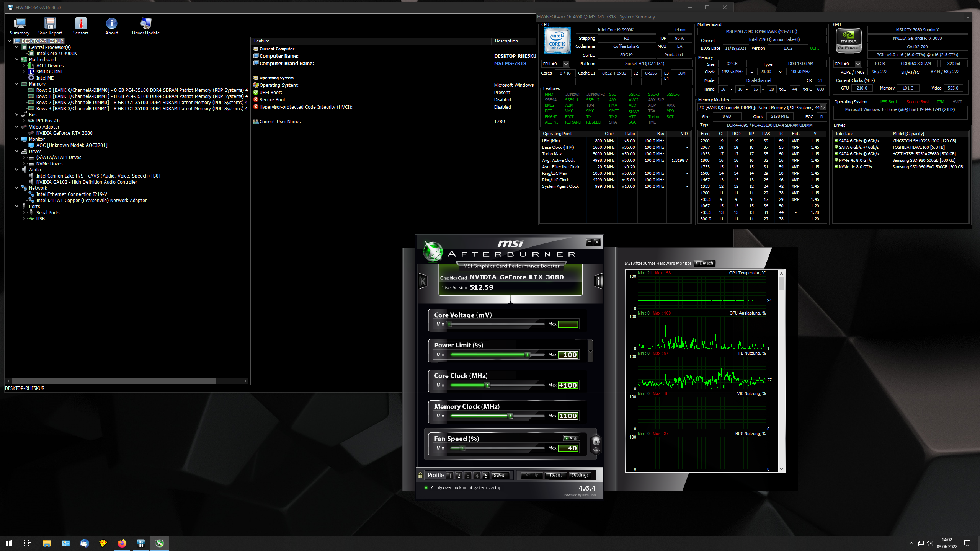Viewport: 980px width, 551px height.
Task: Open the volume speaker tray icon
Action: [929, 543]
